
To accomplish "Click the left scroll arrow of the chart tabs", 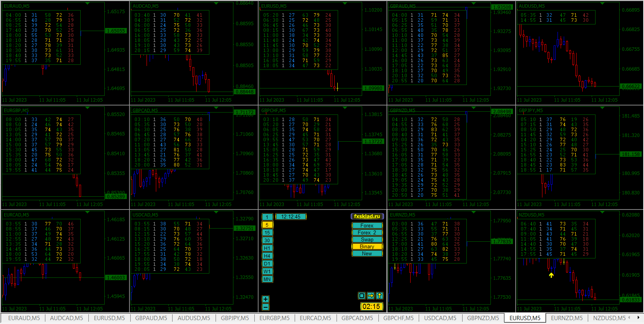I will click(629, 318).
